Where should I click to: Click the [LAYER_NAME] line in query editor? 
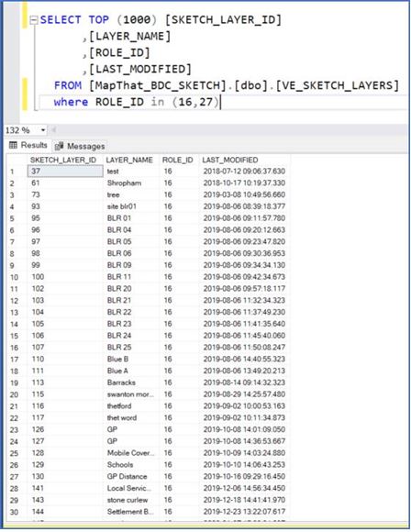[x=127, y=37]
